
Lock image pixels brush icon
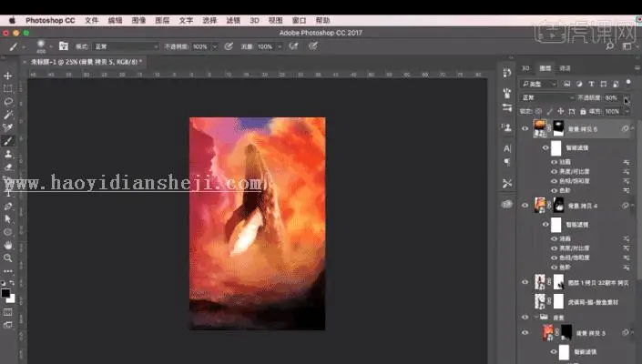click(x=549, y=111)
